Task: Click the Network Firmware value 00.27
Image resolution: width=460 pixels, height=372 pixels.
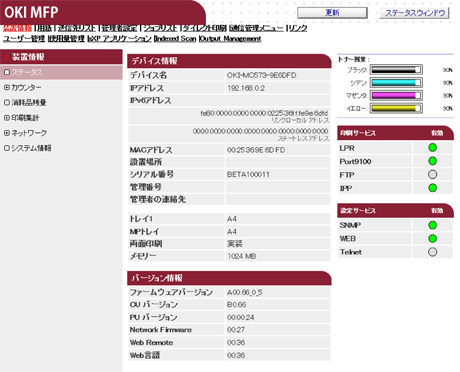Action: pos(236,330)
